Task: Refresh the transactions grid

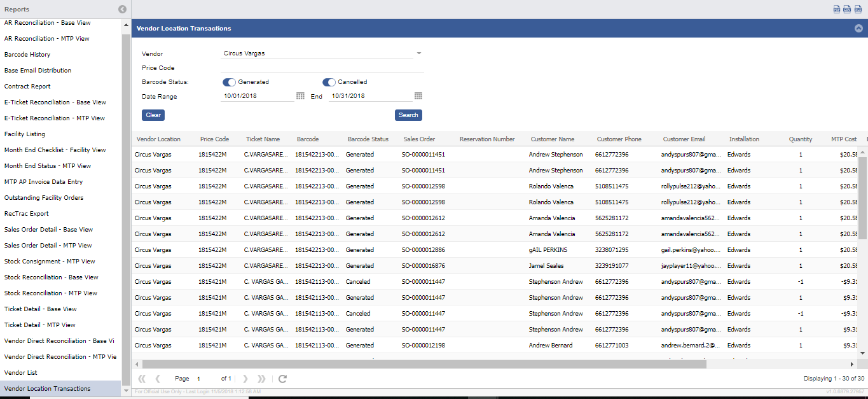Action: (x=282, y=379)
